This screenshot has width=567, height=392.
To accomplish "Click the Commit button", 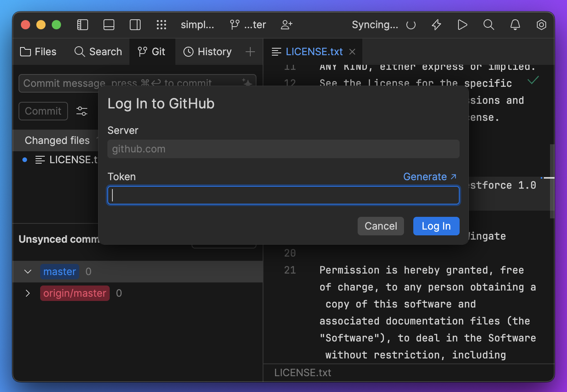I will (43, 111).
